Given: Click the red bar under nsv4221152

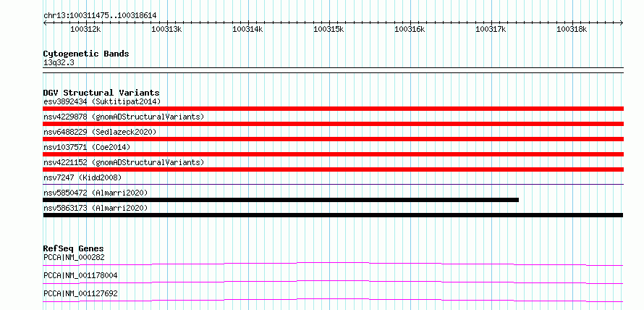Looking at the screenshot, I should (x=333, y=169).
